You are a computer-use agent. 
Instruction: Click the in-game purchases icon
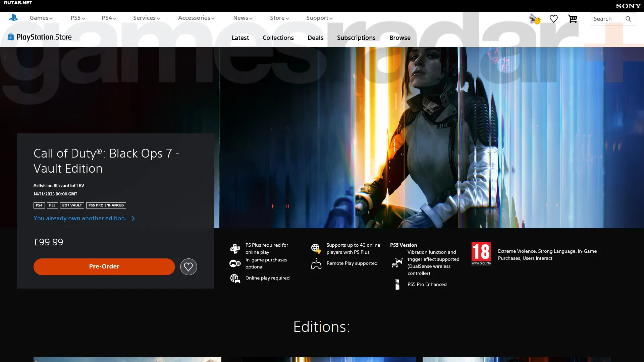coord(235,263)
